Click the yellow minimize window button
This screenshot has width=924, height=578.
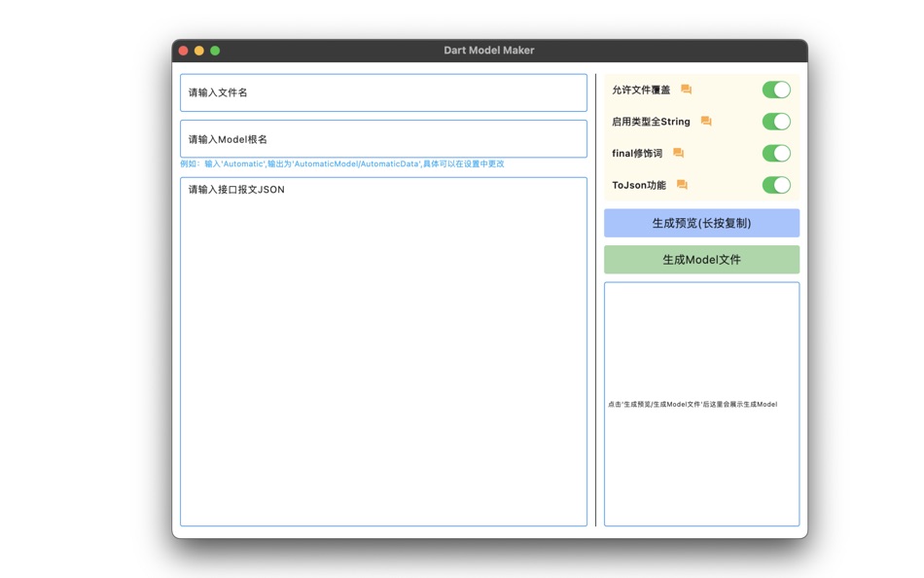click(198, 49)
